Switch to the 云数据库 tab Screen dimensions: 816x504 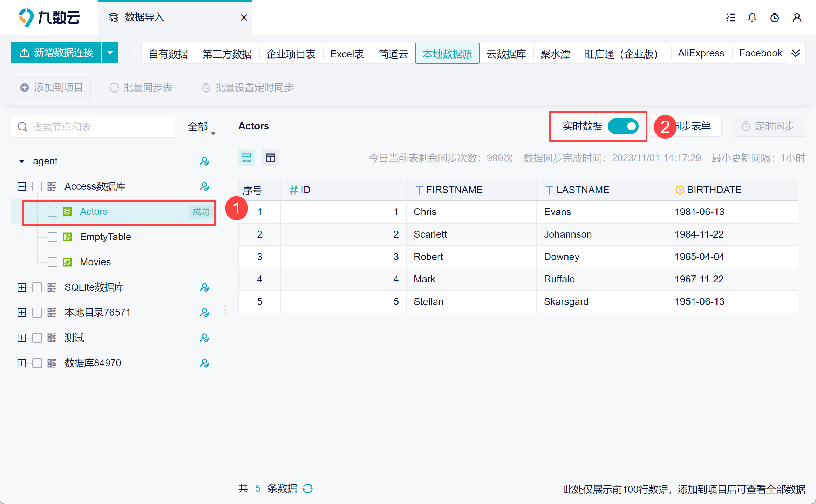[506, 54]
